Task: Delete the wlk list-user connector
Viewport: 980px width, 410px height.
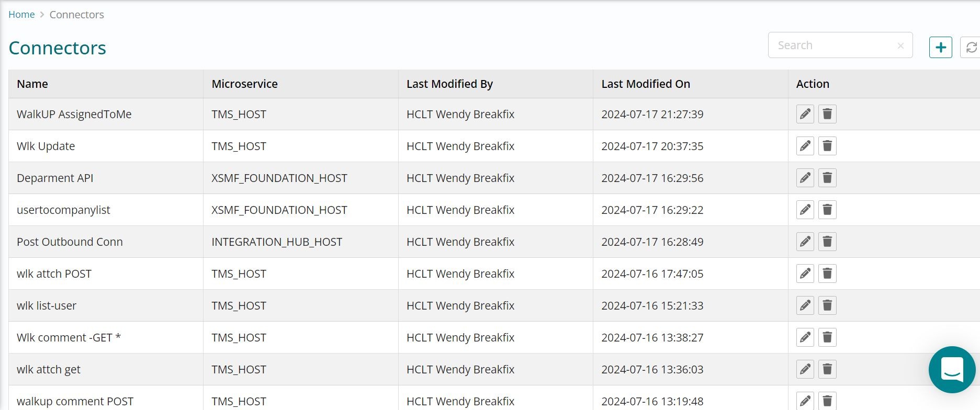Action: coord(827,305)
